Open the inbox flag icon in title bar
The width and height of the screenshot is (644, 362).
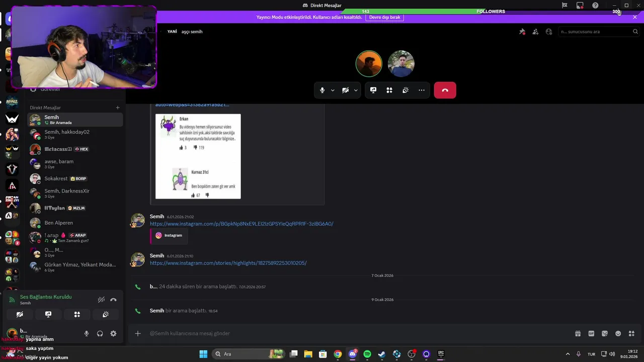click(565, 6)
